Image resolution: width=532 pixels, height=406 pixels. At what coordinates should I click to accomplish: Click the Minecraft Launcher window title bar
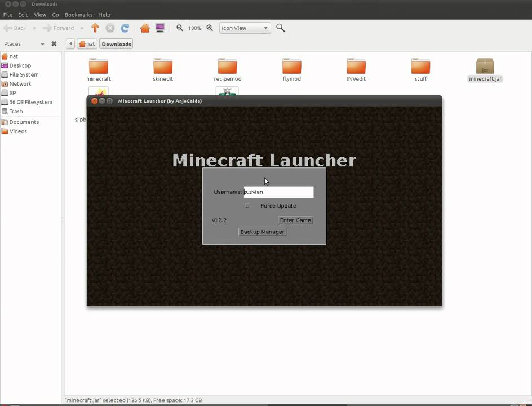tap(264, 101)
